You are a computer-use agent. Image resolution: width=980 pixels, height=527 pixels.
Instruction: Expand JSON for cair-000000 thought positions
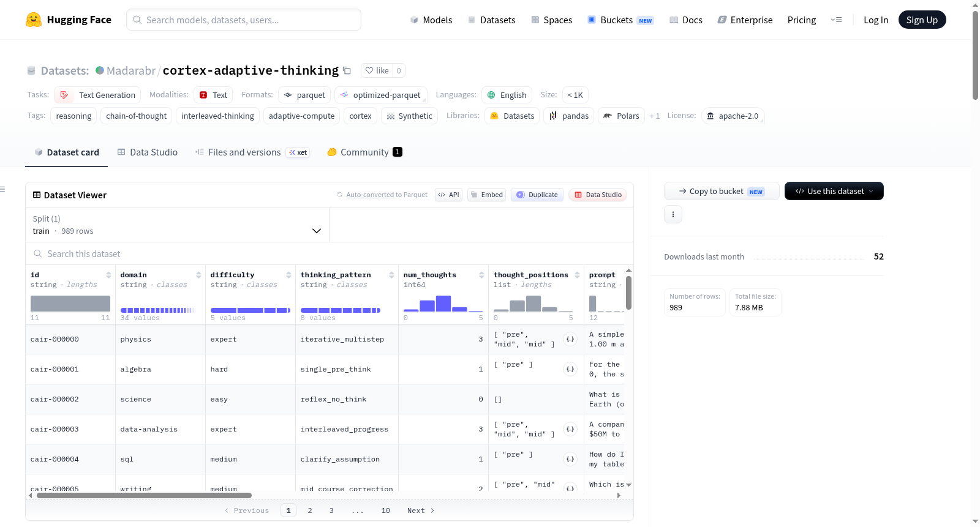click(x=570, y=339)
